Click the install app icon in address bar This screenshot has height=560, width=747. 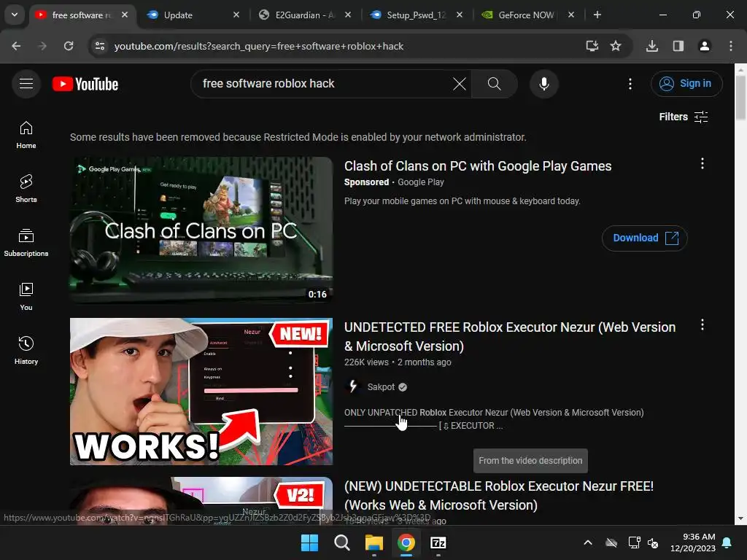point(592,46)
